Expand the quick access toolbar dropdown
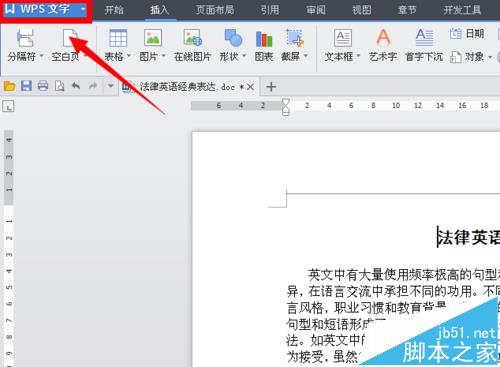This screenshot has width=500, height=367. coord(110,86)
